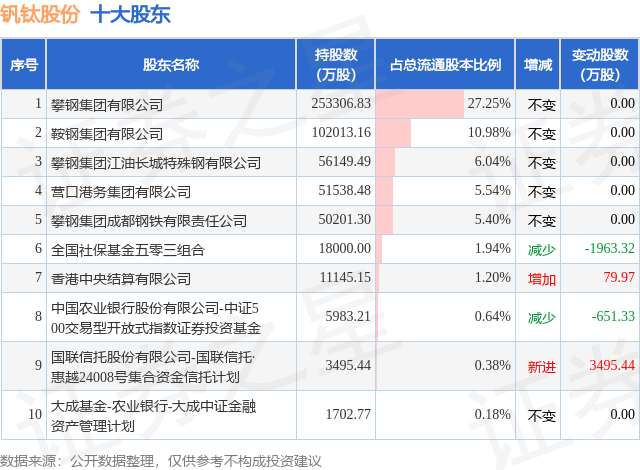
Task: Click the holding value 5983.21
Action: pos(348,316)
